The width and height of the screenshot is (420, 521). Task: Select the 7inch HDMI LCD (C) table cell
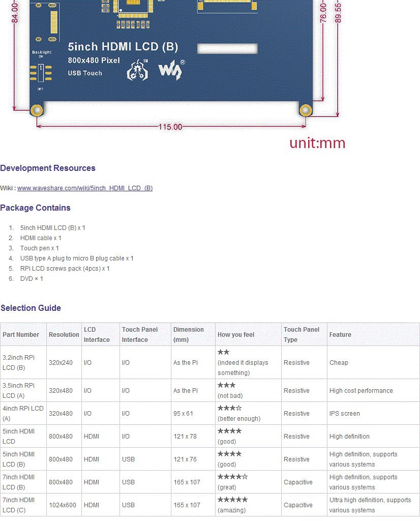pos(23,505)
